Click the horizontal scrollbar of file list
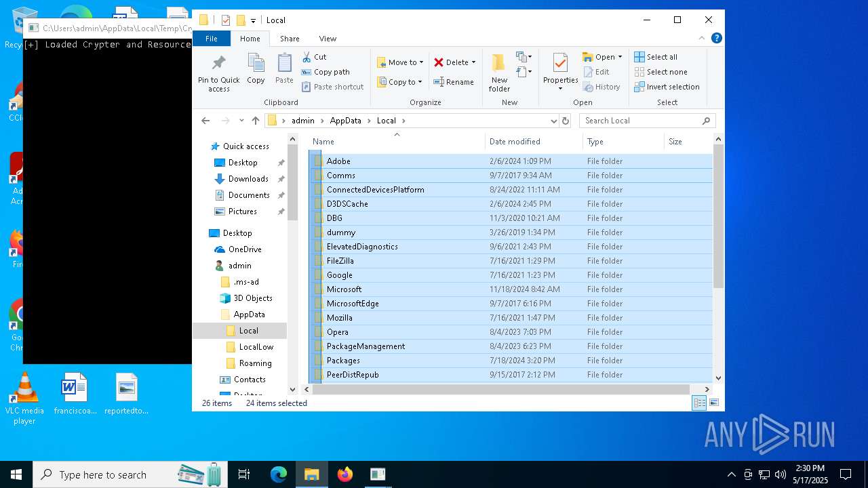 pyautogui.click(x=502, y=389)
